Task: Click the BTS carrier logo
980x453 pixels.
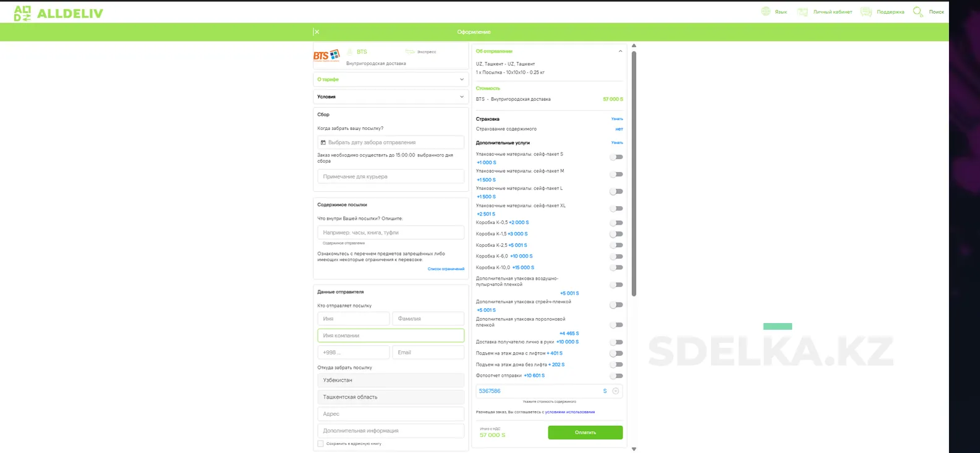Action: click(x=326, y=56)
